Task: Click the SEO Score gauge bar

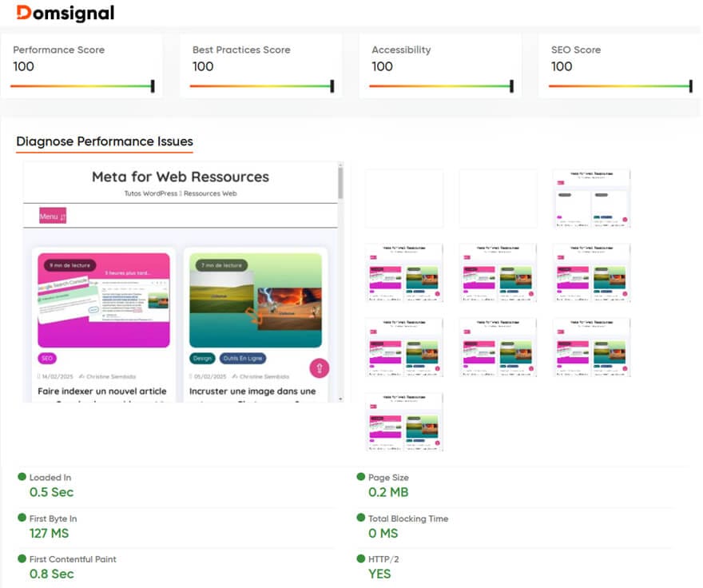Action: click(621, 85)
